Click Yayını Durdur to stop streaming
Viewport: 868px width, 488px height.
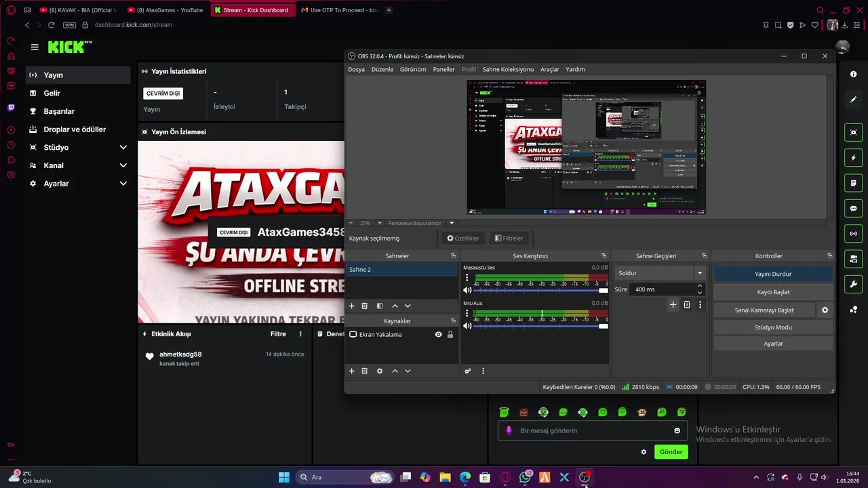(x=773, y=274)
